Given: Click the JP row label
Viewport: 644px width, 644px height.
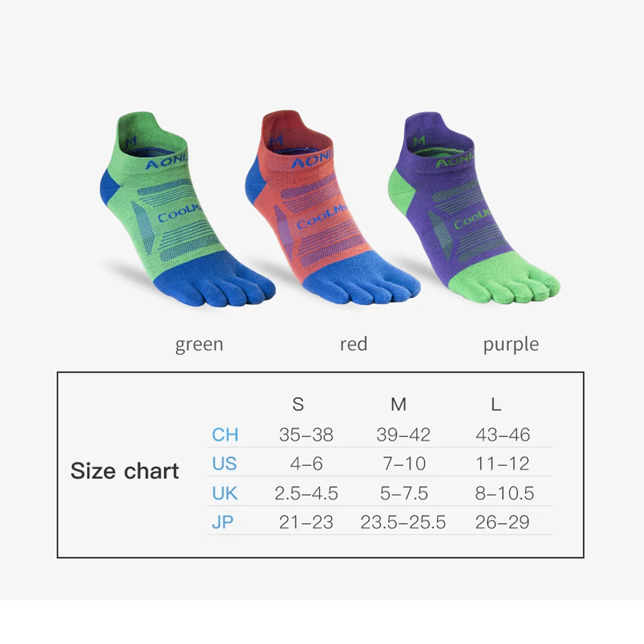Looking at the screenshot, I should [222, 522].
